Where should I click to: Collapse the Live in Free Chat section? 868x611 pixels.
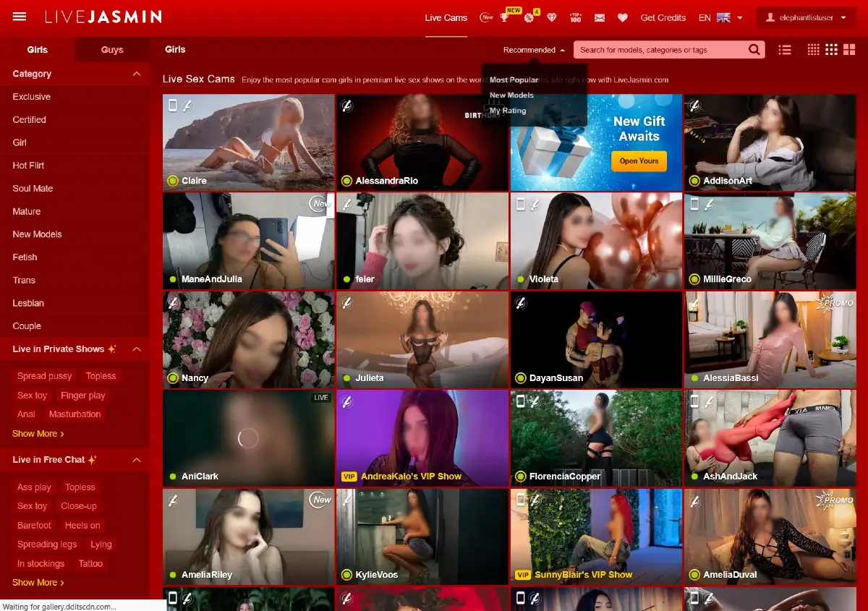coord(136,460)
